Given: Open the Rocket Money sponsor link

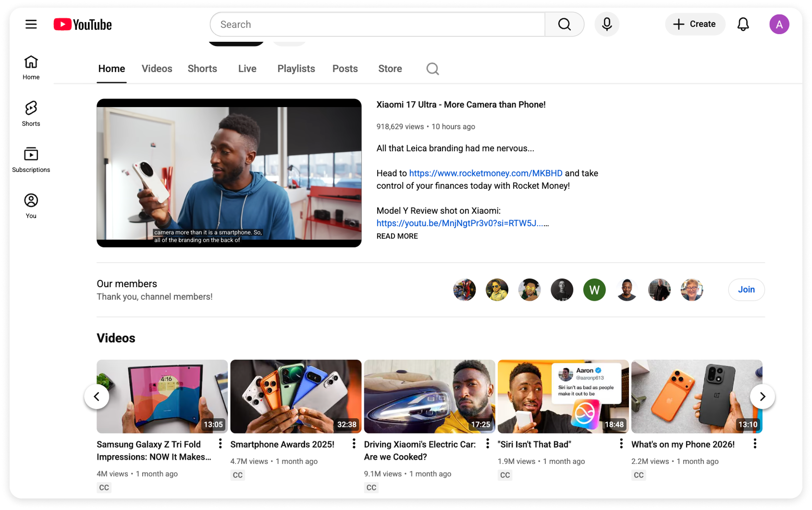Looking at the screenshot, I should click(486, 173).
